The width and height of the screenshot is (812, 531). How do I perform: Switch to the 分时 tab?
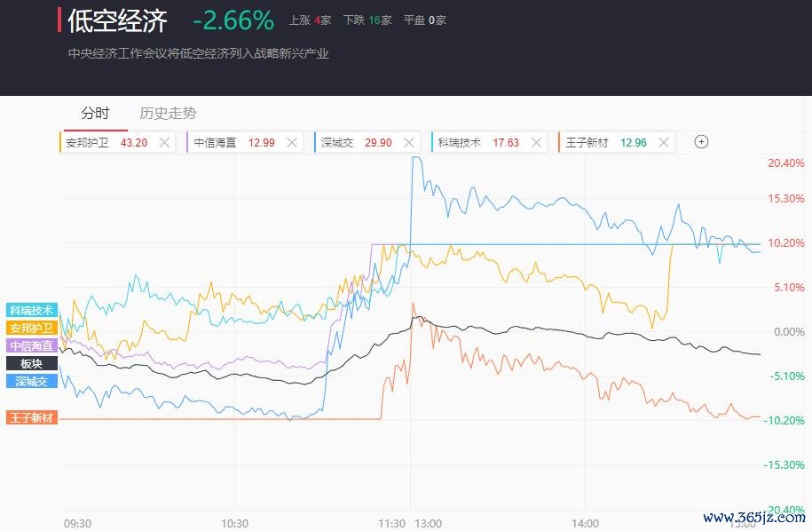pos(95,114)
